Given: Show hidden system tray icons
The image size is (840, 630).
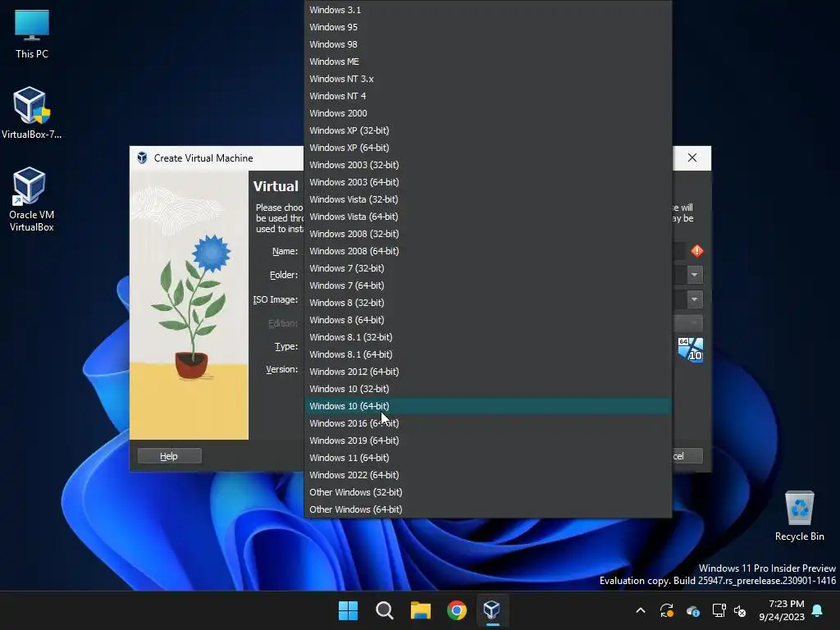Looking at the screenshot, I should pyautogui.click(x=640, y=610).
